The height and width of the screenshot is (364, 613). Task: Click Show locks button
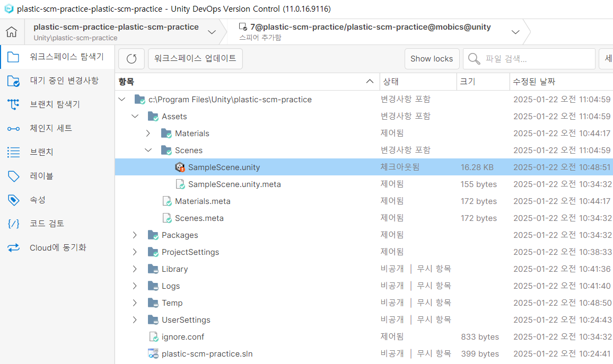click(432, 59)
